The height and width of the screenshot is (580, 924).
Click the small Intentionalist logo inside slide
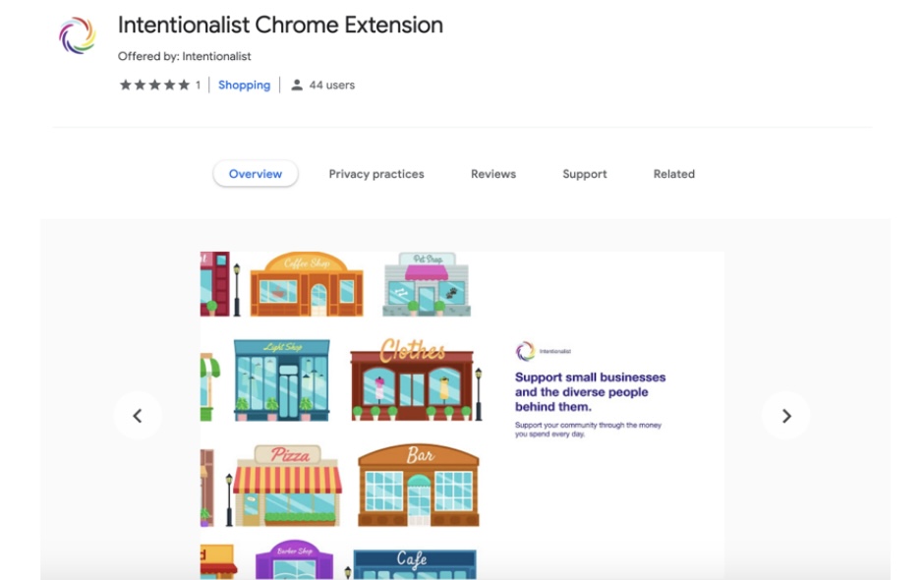pos(526,351)
